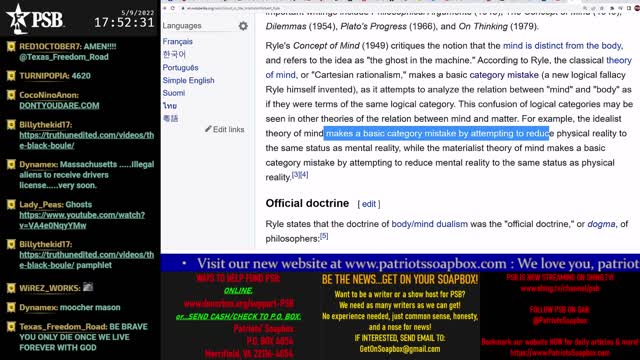Screen dimensions: 640x360
Task: Click the Edit links pencil icon
Action: click(208, 129)
